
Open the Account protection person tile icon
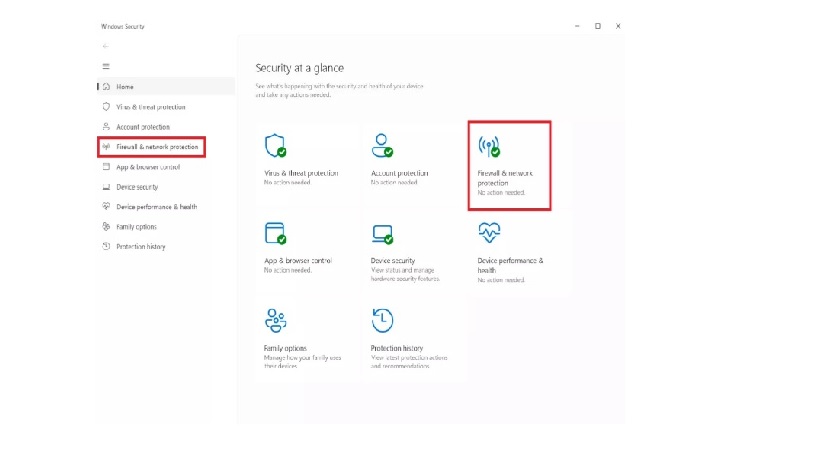(x=382, y=146)
